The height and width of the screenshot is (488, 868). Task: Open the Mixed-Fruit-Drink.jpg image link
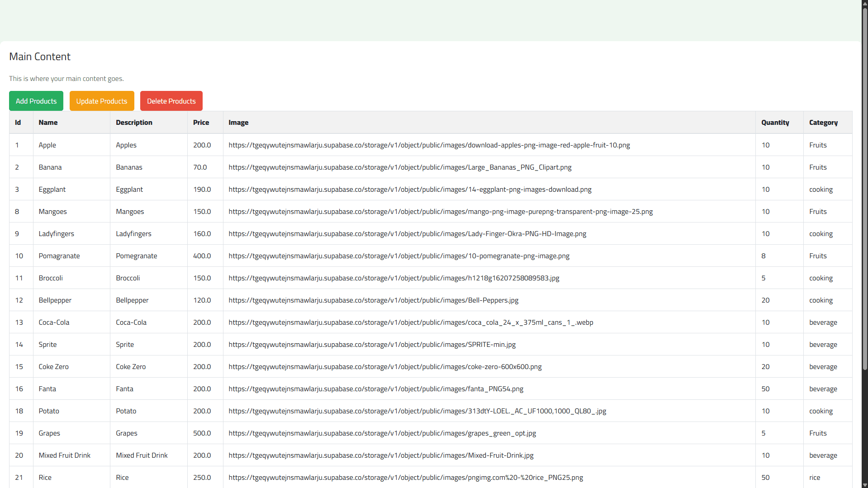[x=381, y=455]
